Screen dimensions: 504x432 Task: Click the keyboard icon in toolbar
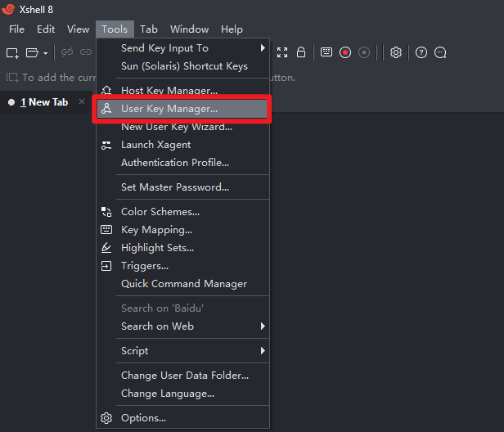[x=326, y=52]
